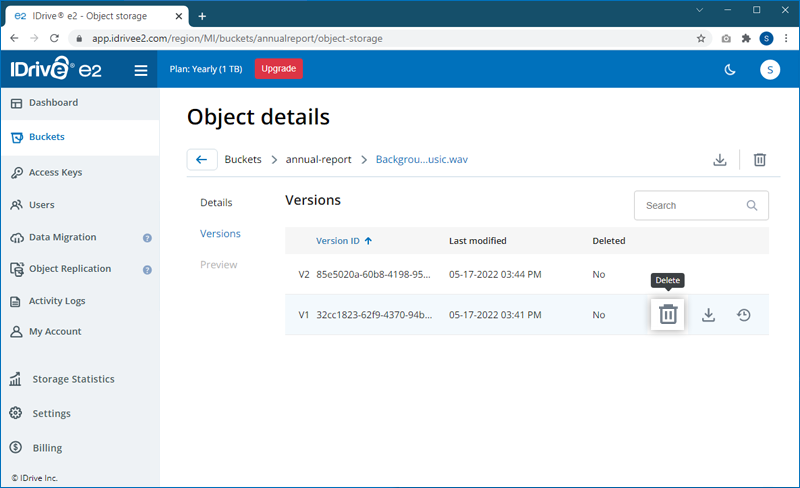
Task: Open Access Keys in the sidebar
Action: coord(55,172)
